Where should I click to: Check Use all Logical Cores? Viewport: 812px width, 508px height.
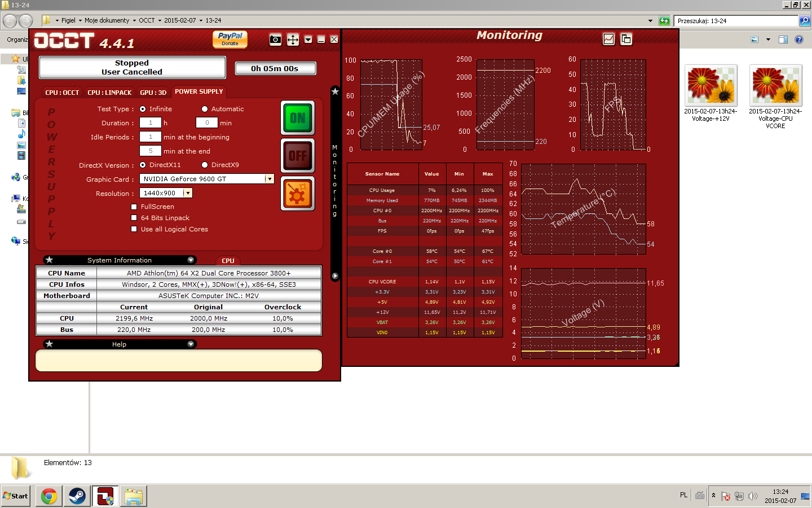pyautogui.click(x=134, y=229)
